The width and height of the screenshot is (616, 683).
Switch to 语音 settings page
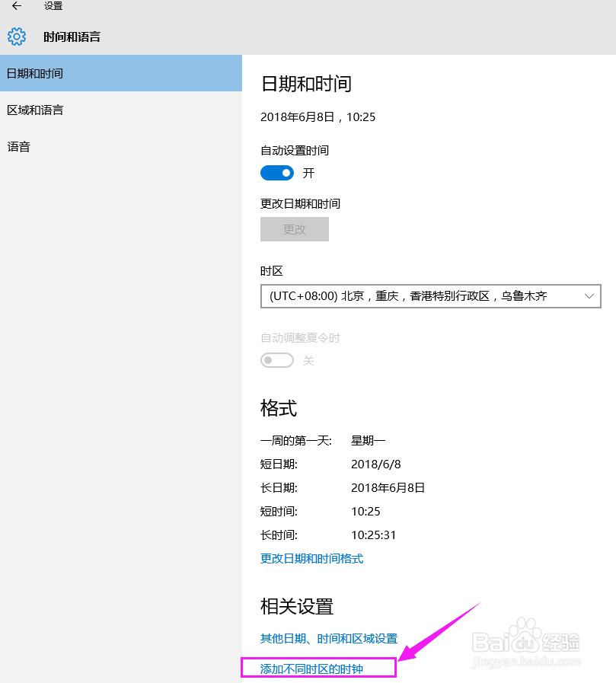click(19, 146)
